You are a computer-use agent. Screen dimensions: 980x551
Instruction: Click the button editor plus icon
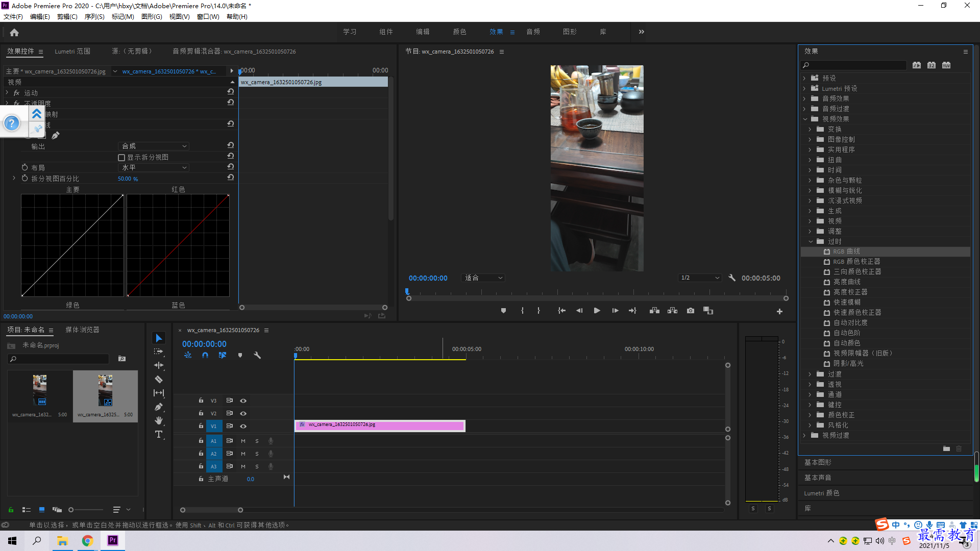[779, 311]
